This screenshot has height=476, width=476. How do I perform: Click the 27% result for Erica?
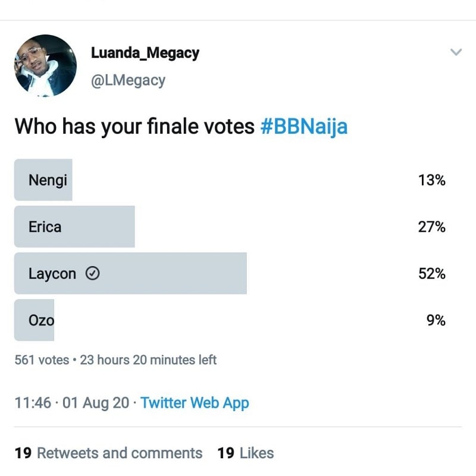(x=432, y=227)
